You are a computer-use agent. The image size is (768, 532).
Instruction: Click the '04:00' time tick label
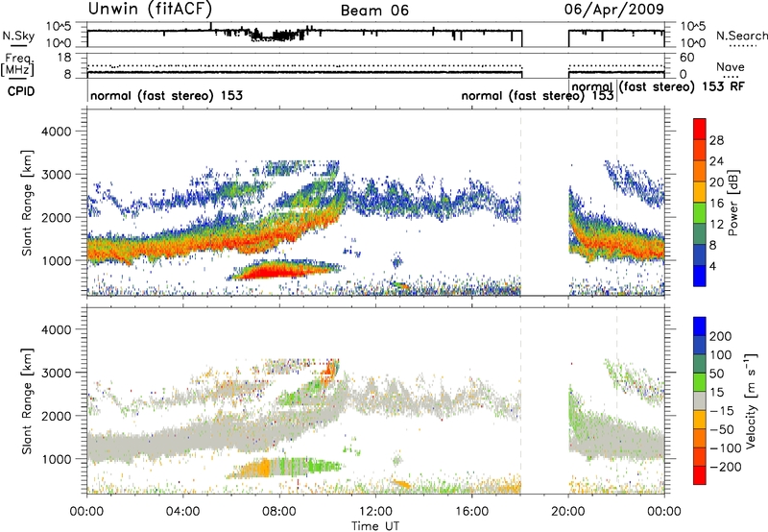pyautogui.click(x=182, y=512)
